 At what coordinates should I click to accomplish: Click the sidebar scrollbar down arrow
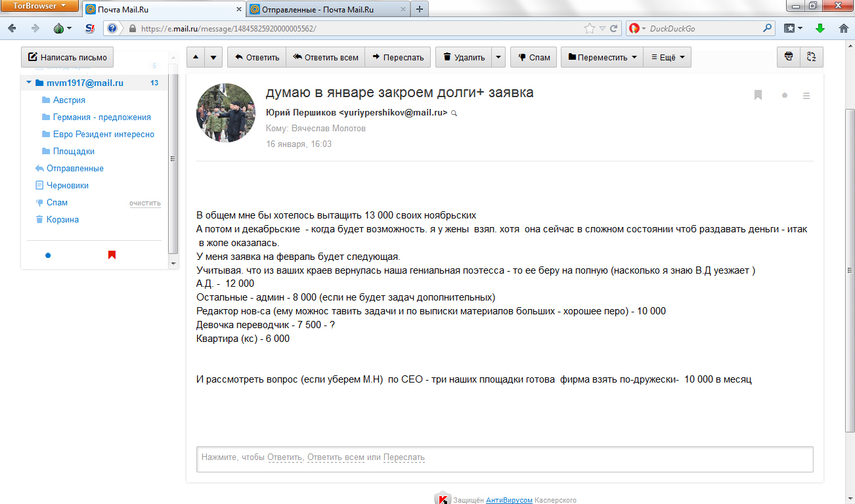tap(173, 263)
